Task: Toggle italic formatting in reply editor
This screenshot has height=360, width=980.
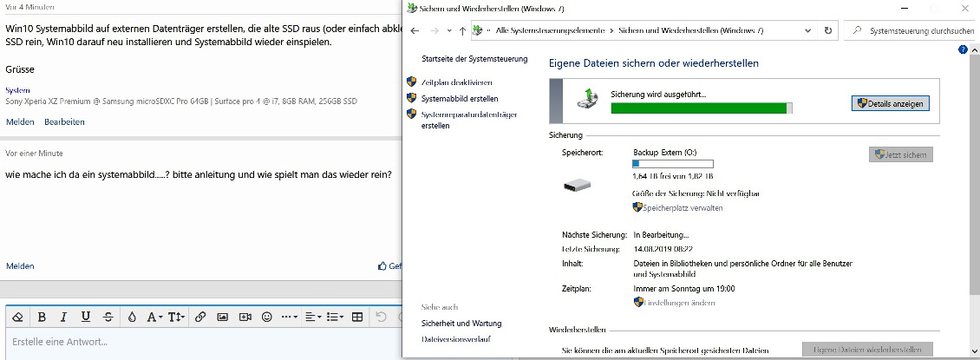Action: click(63, 317)
